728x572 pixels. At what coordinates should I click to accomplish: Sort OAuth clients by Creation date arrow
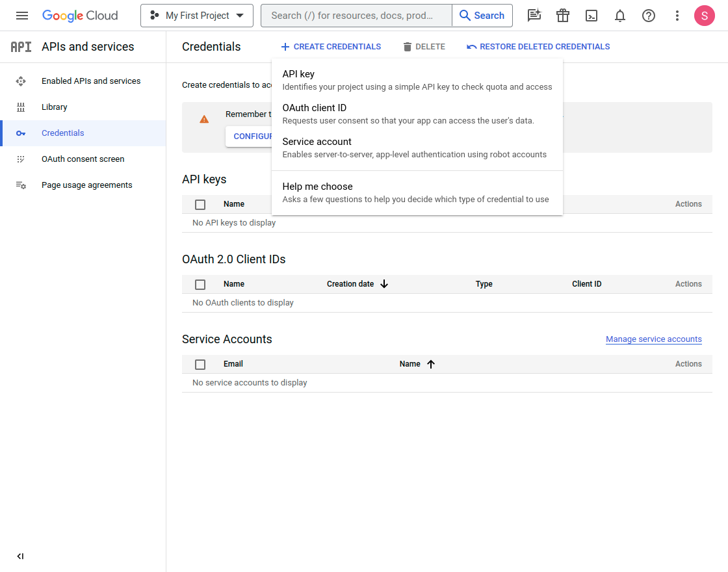(384, 284)
